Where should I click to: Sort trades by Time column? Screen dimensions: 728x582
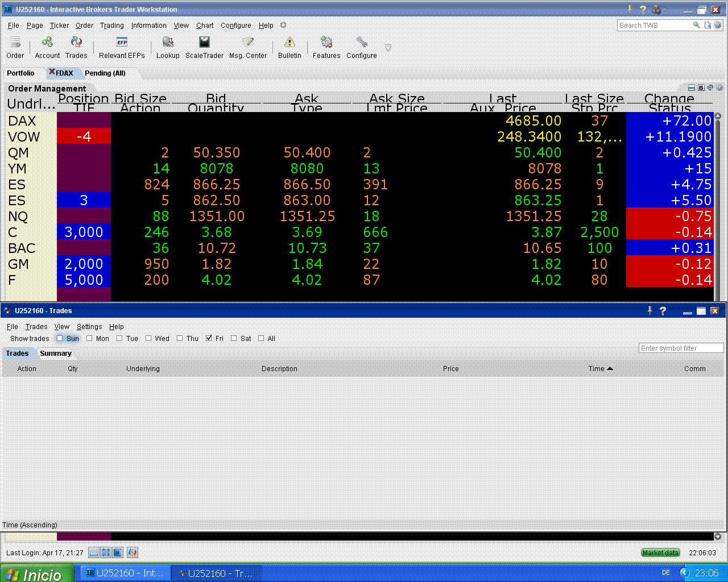(601, 368)
